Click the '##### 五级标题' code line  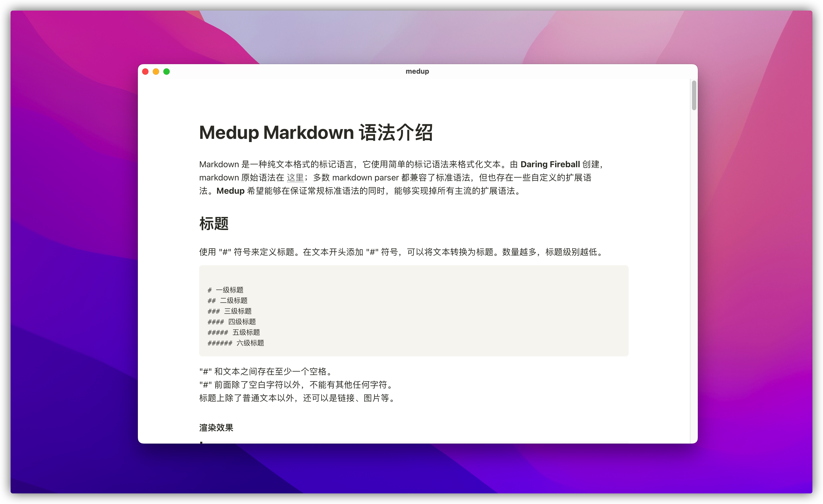(x=234, y=333)
